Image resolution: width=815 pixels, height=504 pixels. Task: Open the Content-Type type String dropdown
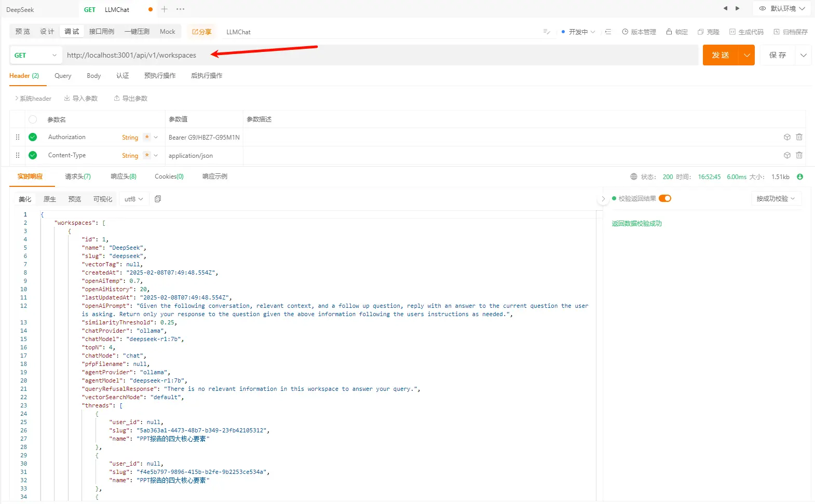pyautogui.click(x=140, y=156)
